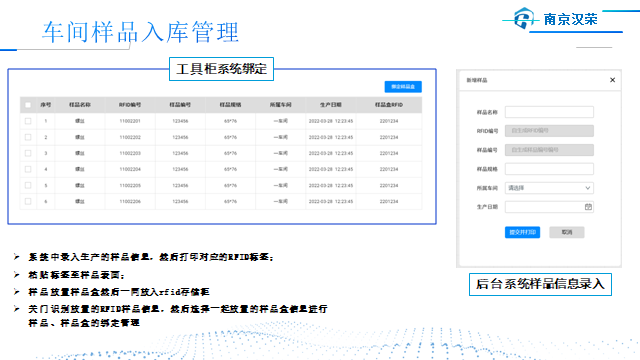Click 一车间 cell in row 3

tap(280, 153)
